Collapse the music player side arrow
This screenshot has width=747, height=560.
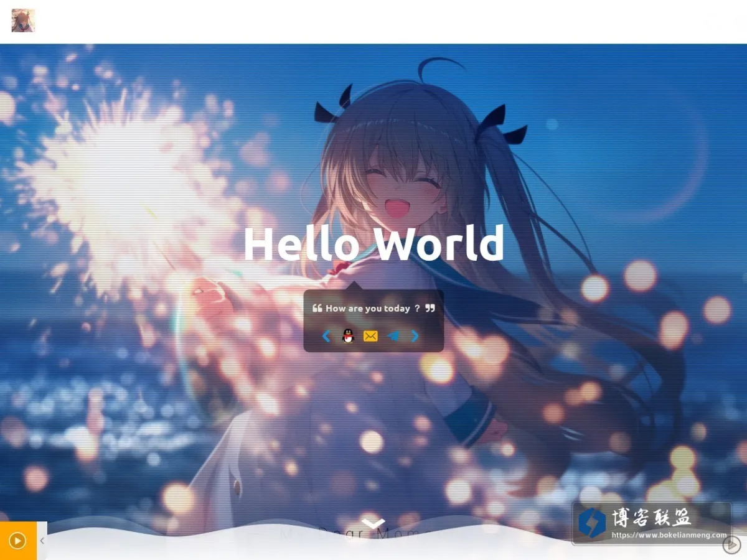coord(42,541)
